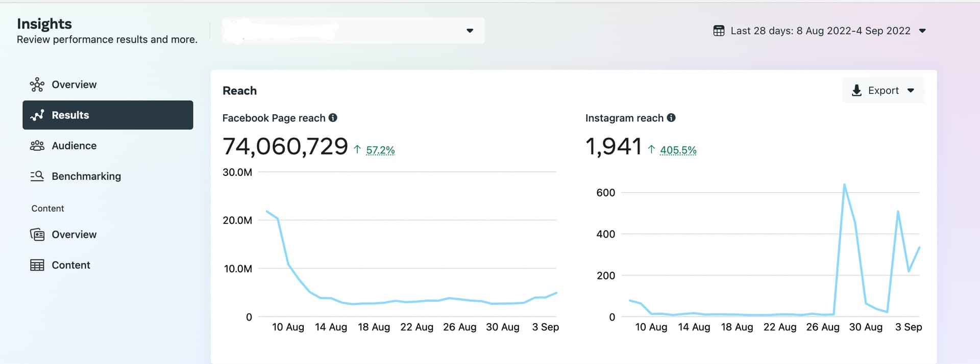Click the Audience people icon

click(x=37, y=146)
